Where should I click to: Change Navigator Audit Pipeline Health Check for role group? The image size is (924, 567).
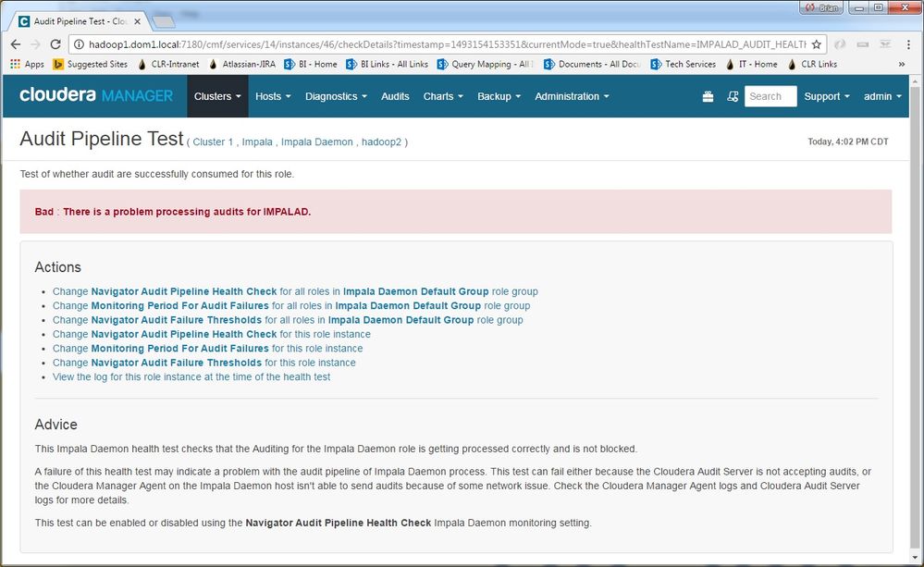pyautogui.click(x=295, y=291)
